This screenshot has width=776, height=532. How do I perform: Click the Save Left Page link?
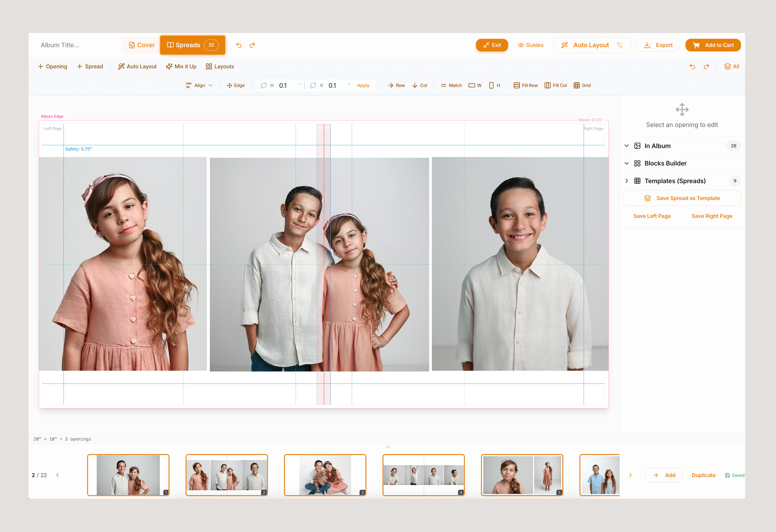tap(652, 216)
